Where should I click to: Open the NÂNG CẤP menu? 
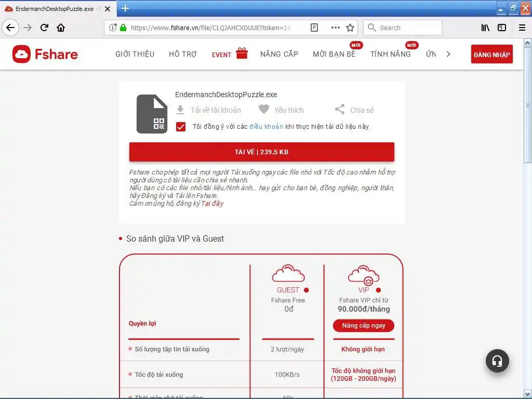[x=279, y=54]
